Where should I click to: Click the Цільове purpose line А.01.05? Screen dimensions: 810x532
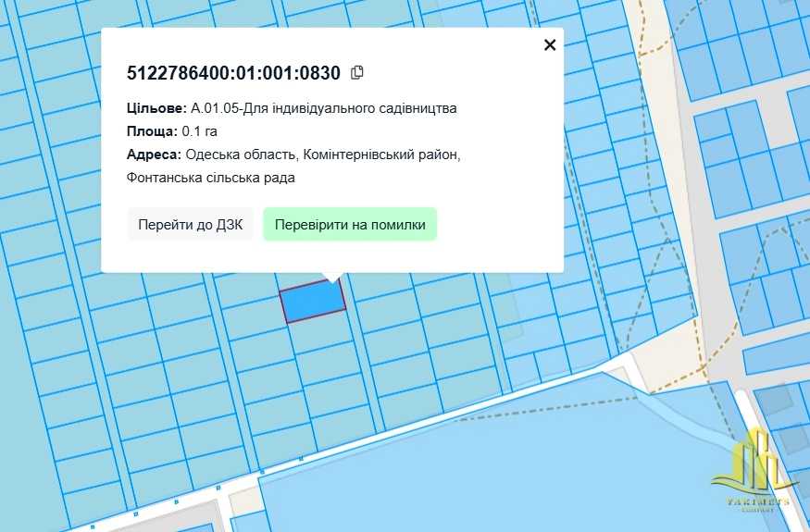292,108
